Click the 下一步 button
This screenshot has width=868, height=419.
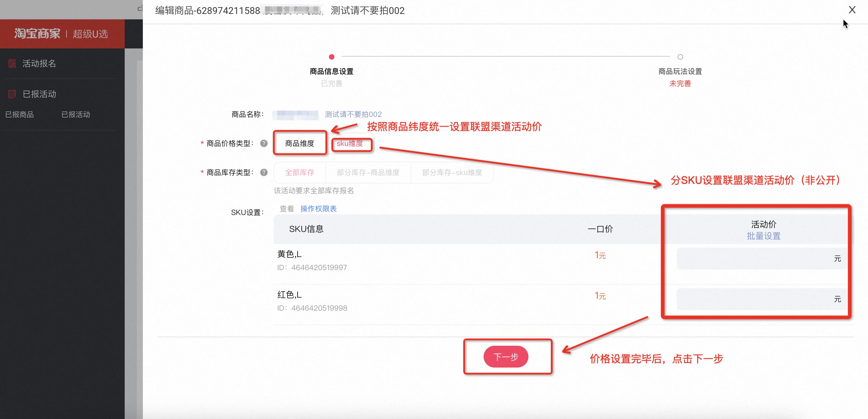click(506, 357)
